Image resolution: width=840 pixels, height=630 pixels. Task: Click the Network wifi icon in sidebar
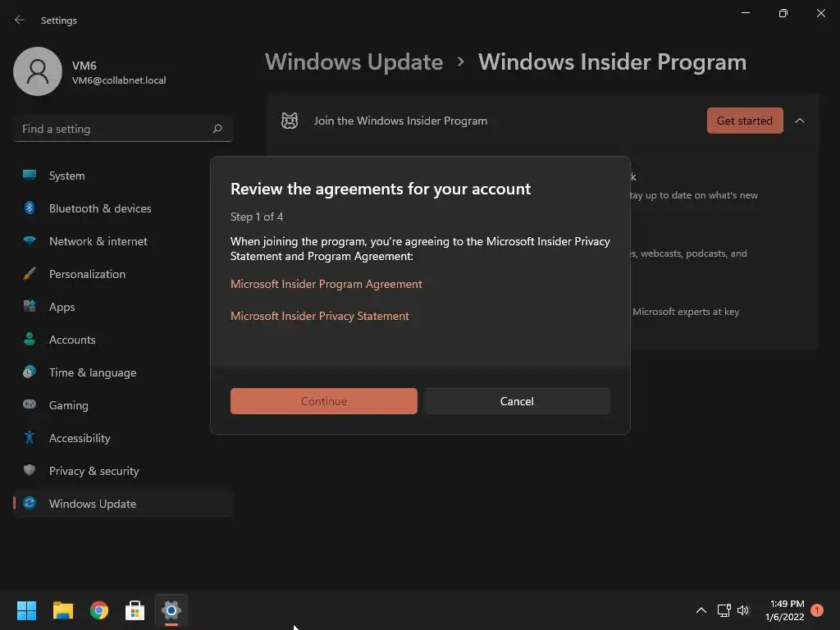coord(30,240)
